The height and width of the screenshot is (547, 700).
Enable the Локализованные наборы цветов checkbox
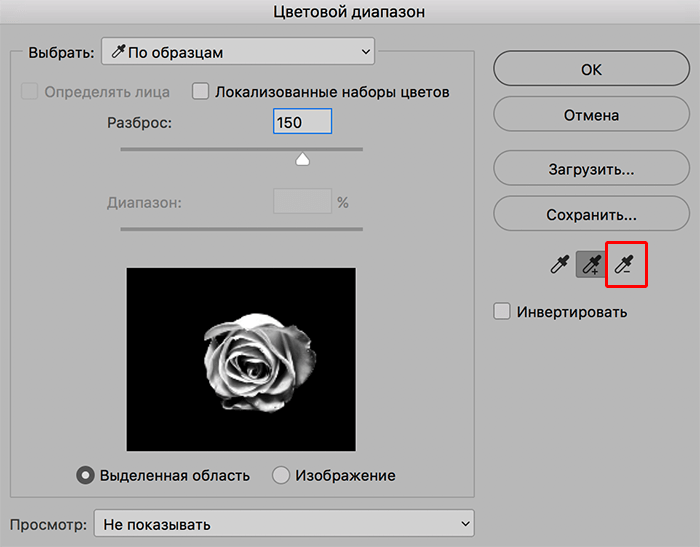click(x=200, y=92)
